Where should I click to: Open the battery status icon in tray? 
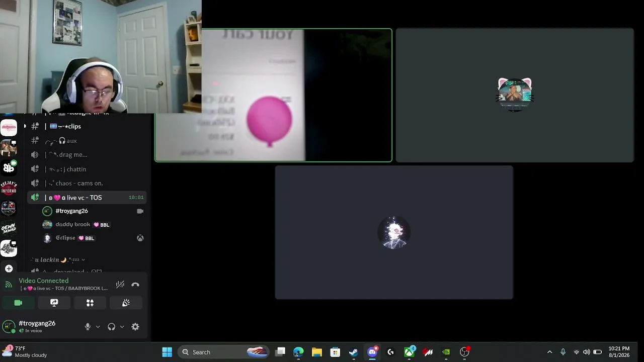[597, 352]
